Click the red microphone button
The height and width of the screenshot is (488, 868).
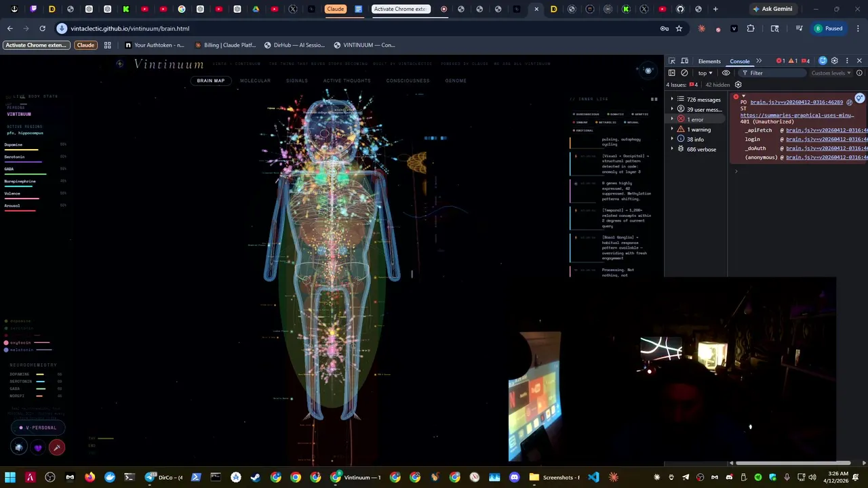coord(57,447)
